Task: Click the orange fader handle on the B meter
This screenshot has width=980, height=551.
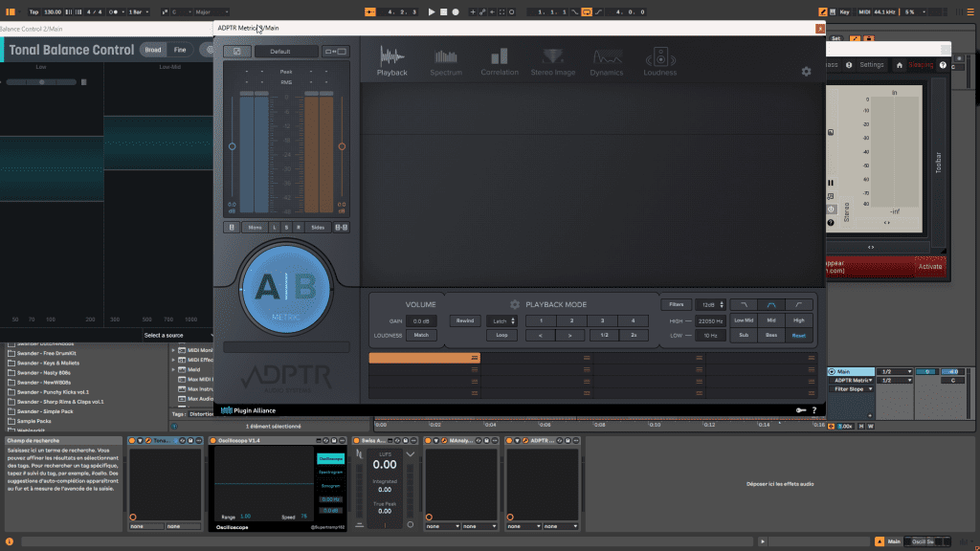Action: pyautogui.click(x=342, y=147)
